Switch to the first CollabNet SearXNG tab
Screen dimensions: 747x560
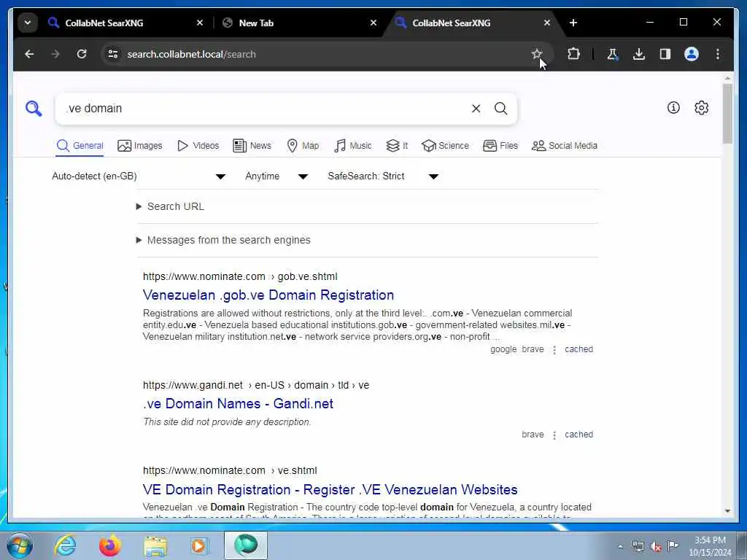click(124, 23)
